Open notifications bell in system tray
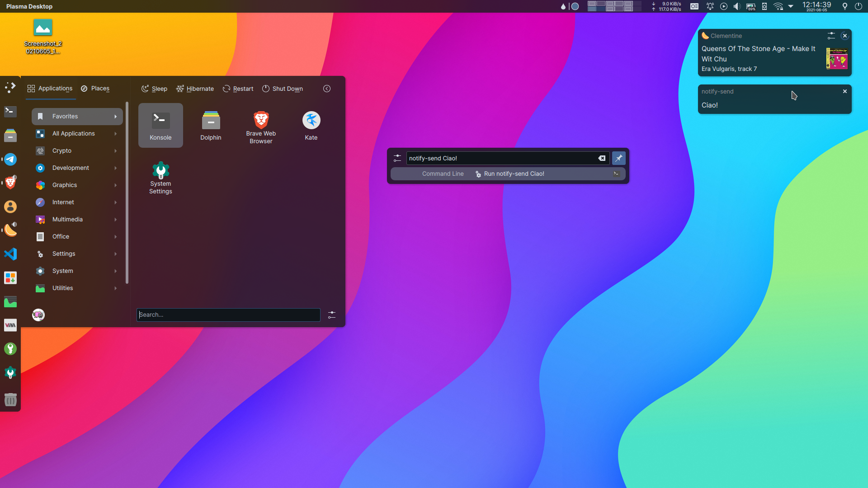 tap(710, 6)
